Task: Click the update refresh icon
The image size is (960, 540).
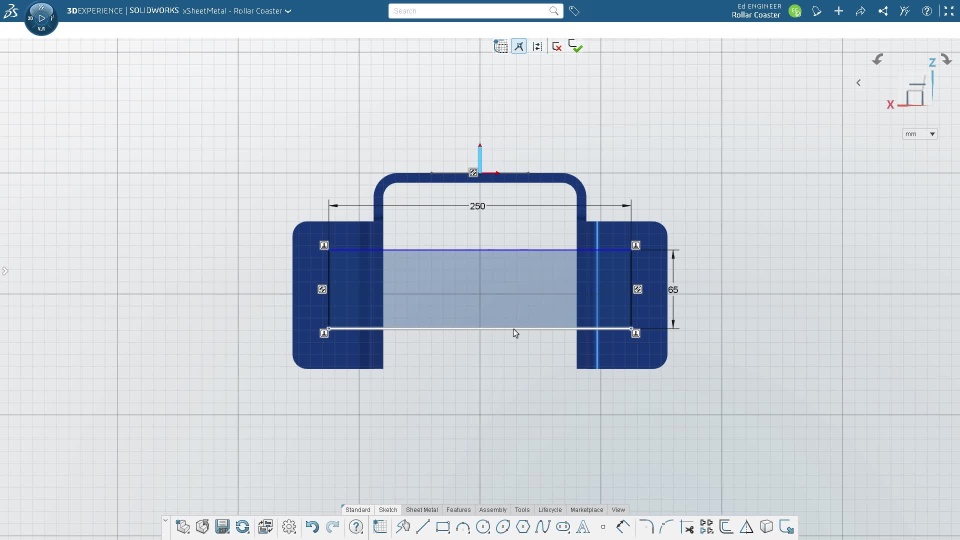Action: tap(242, 527)
